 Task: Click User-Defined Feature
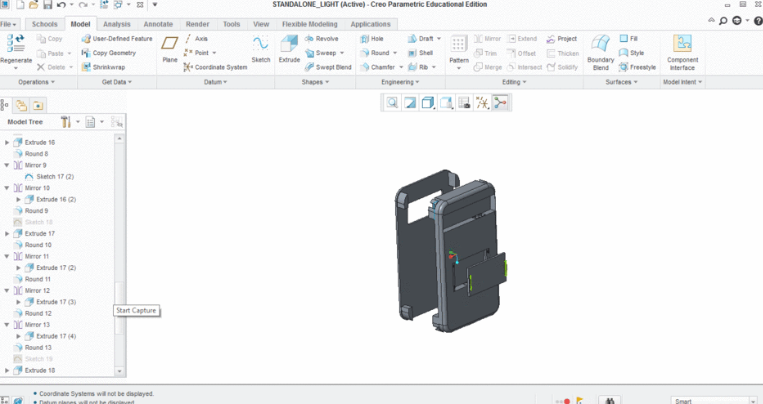tap(117, 38)
